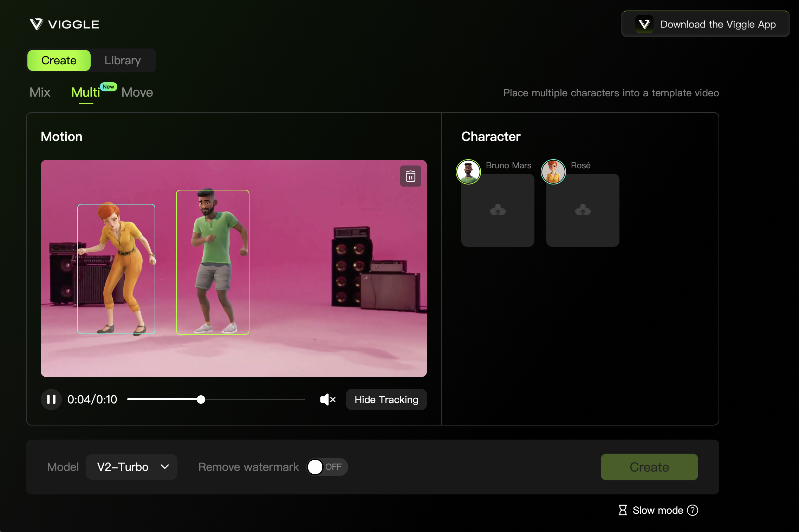Upload an image to the Rosé slot
The height and width of the screenshot is (532, 799).
tap(583, 210)
